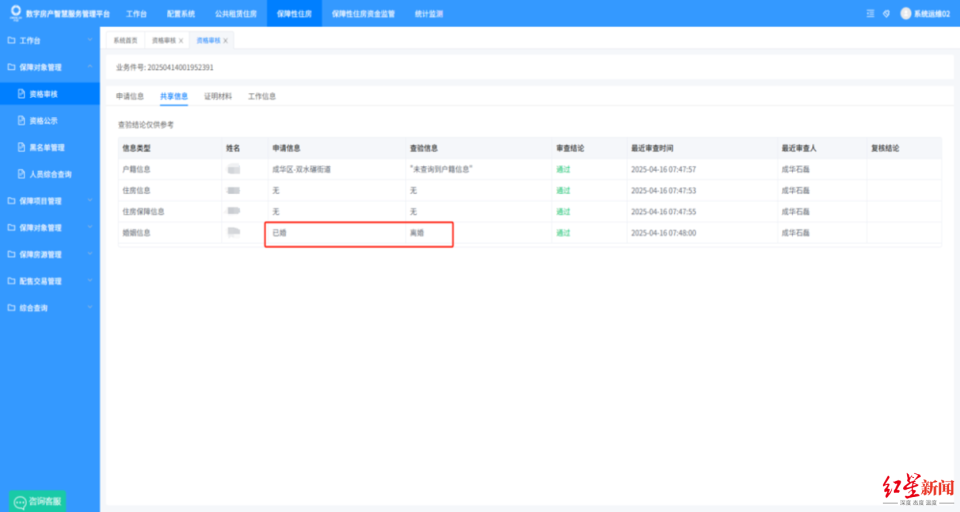Click the 已婚 cell in 婚姻信息 row
Image resolution: width=960 pixels, height=512 pixels.
(x=279, y=233)
